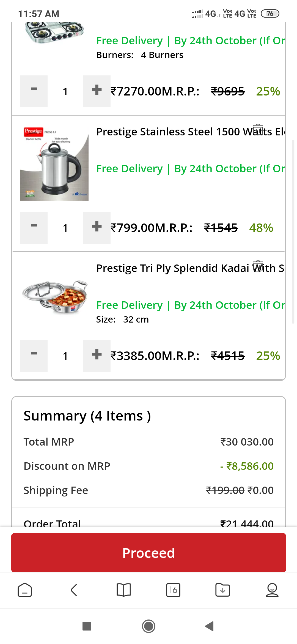Show the 16 open browser tabs
The width and height of the screenshot is (297, 644).
click(x=173, y=590)
